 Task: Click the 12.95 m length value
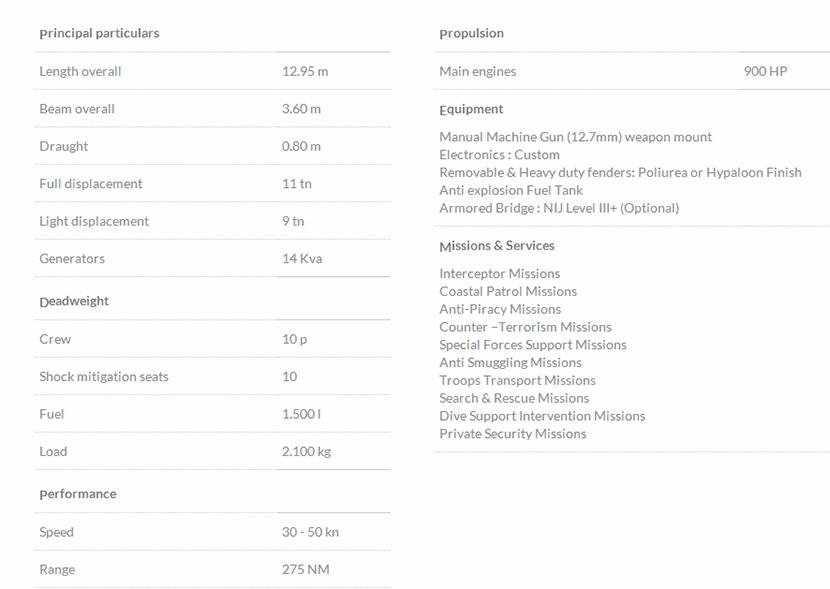click(305, 71)
